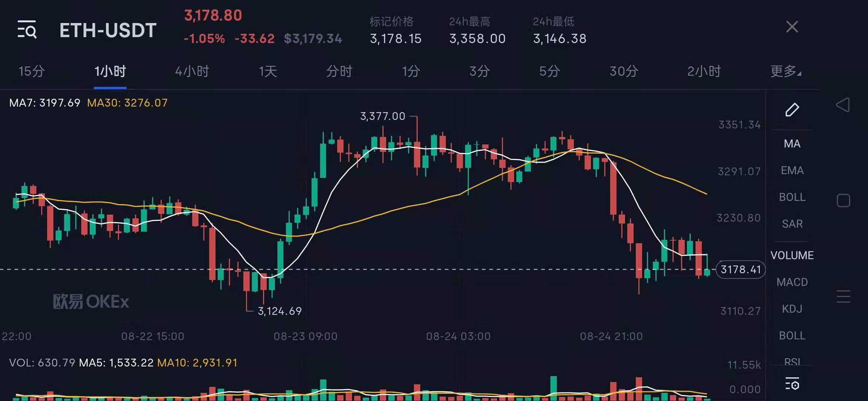Tap the Android home square icon
The image size is (868, 401).
843,200
